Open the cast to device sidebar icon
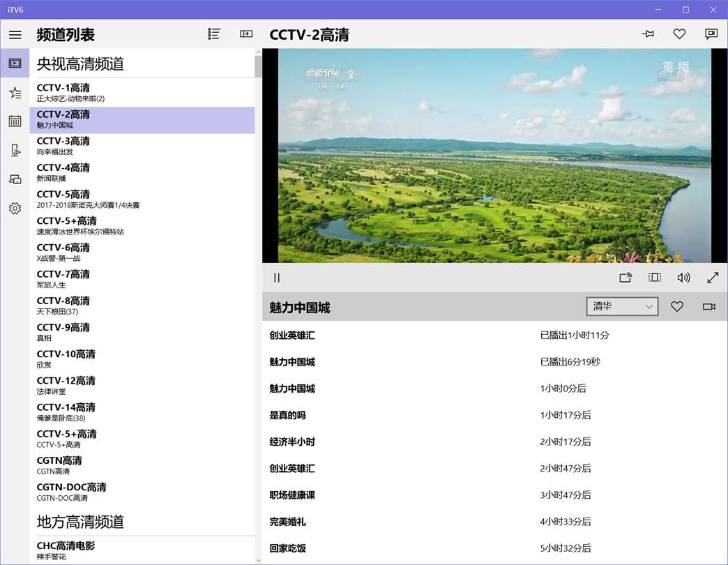 point(15,179)
